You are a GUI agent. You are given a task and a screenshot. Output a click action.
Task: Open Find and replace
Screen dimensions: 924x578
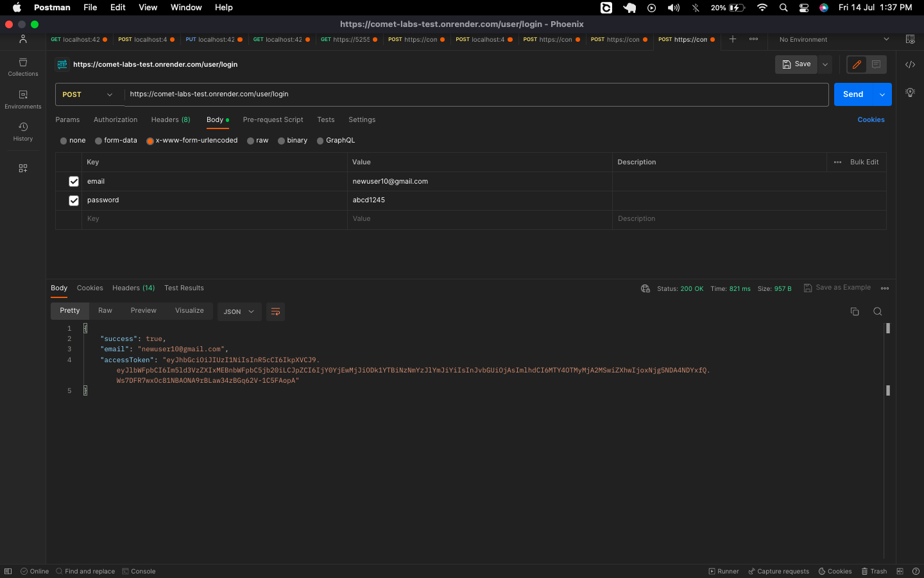click(x=85, y=571)
